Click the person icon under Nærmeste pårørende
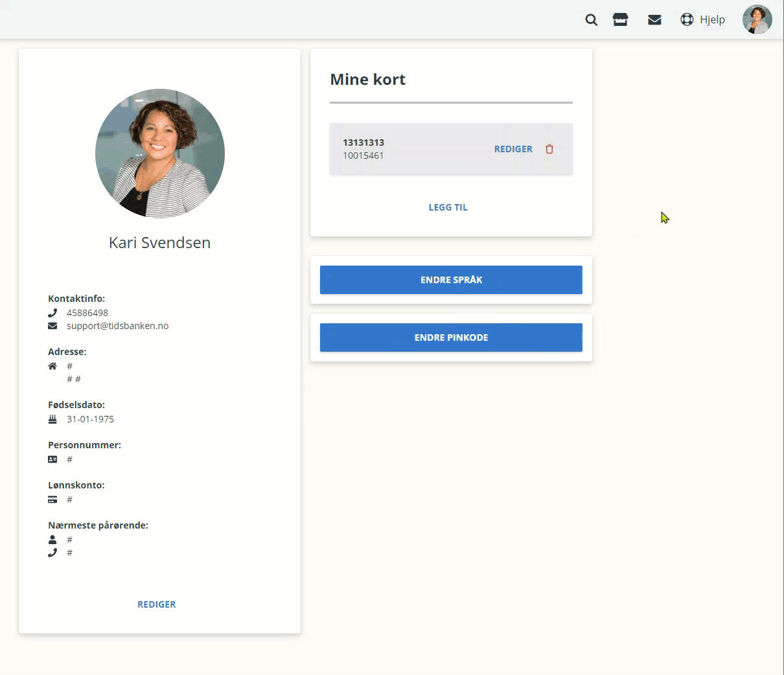Viewport: 784px width, 675px height. pyautogui.click(x=52, y=540)
